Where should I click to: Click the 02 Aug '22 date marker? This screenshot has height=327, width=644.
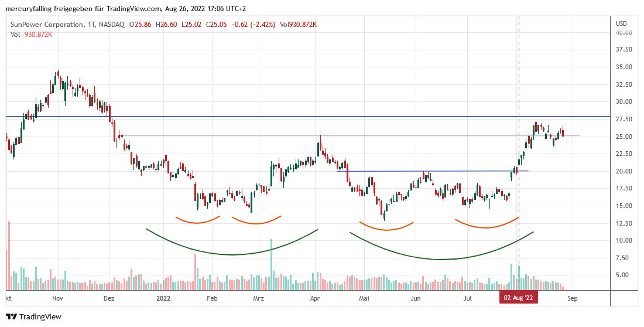pos(518,298)
